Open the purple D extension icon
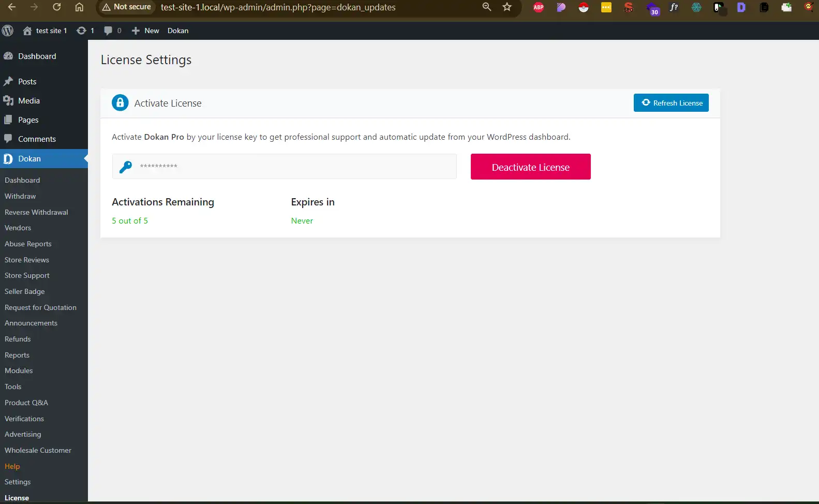The image size is (819, 504). (741, 7)
